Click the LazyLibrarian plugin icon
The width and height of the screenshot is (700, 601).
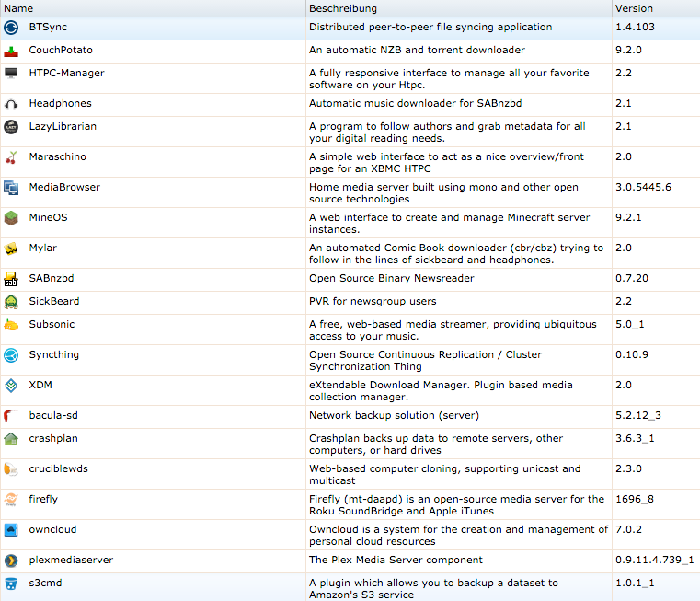[11, 127]
